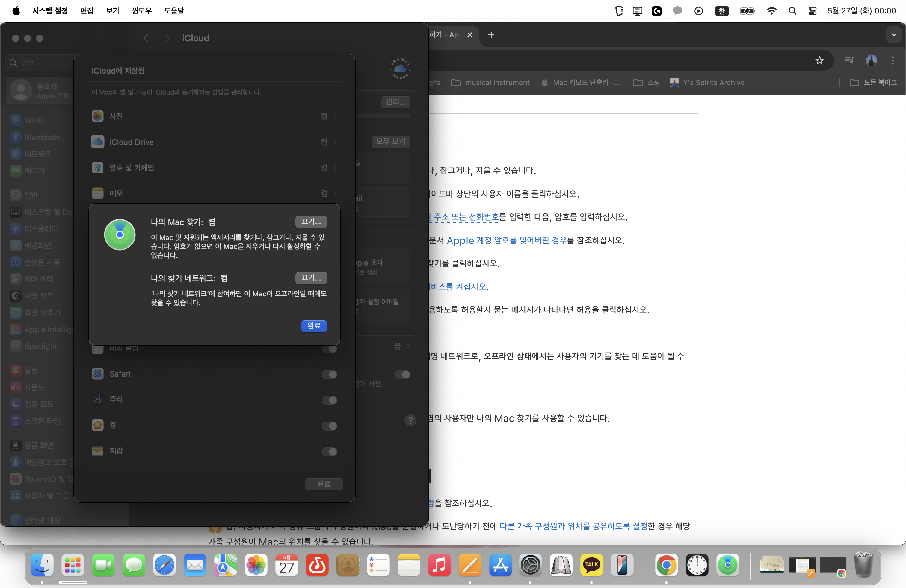Open the help question mark button
This screenshot has height=588, width=906.
[x=410, y=420]
